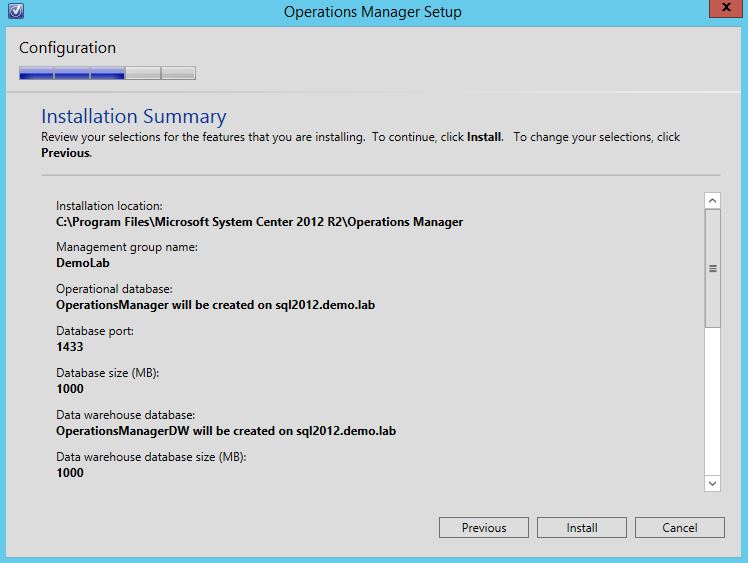Viewport: 748px width, 563px height.
Task: Click empty scrollbar track below the thumb
Action: click(712, 400)
